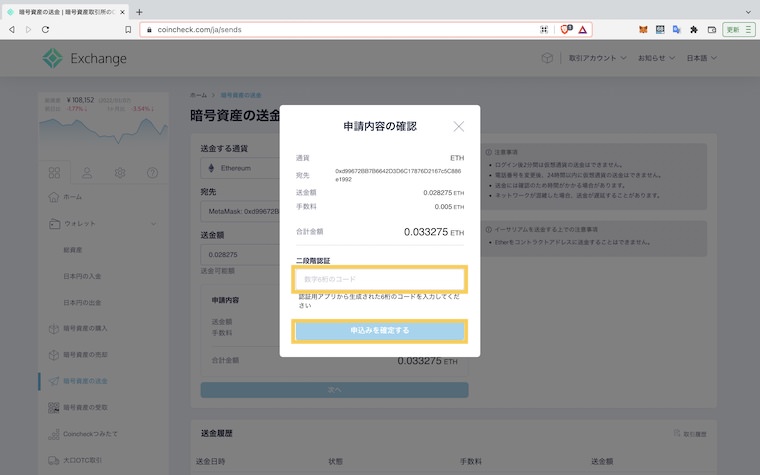The width and height of the screenshot is (760, 475).
Task: Click the Coincheck Exchange logo
Action: (x=85, y=59)
